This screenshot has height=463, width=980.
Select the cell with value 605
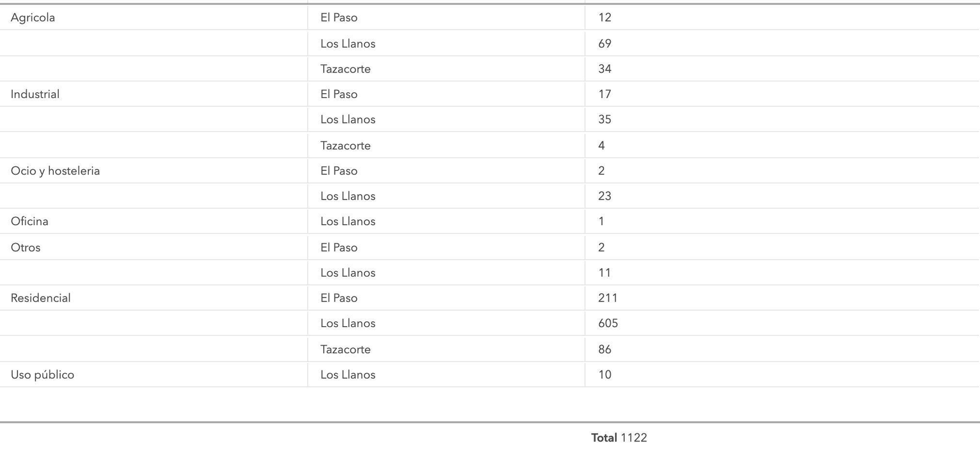tap(608, 323)
